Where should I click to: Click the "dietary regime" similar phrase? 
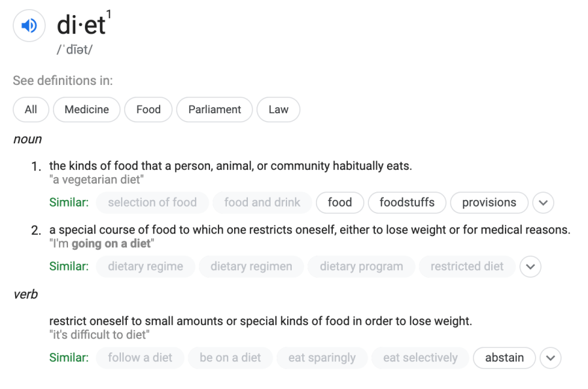tap(145, 267)
